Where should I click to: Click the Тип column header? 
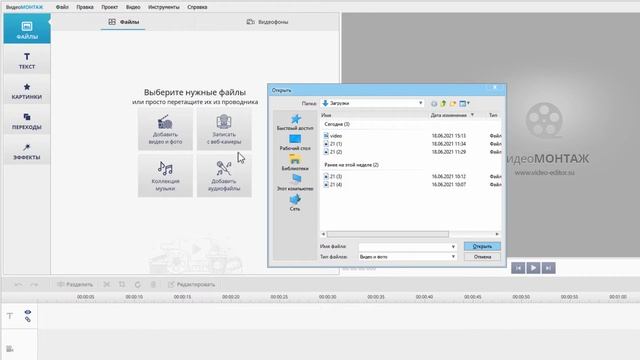[x=493, y=115]
